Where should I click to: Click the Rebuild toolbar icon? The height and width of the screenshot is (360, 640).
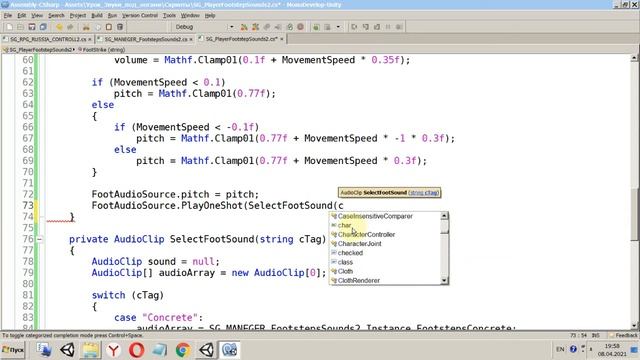pyautogui.click(x=256, y=27)
